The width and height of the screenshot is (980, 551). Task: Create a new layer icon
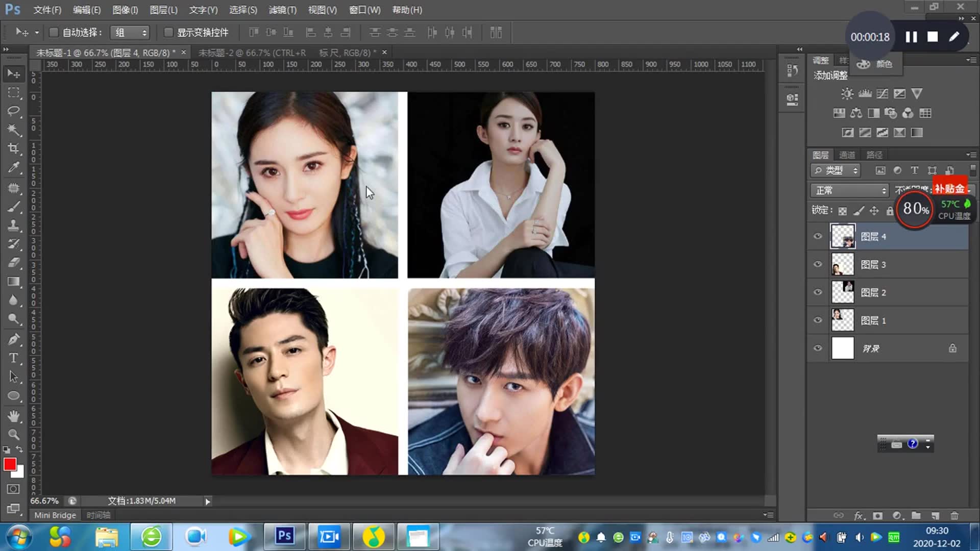[935, 515]
